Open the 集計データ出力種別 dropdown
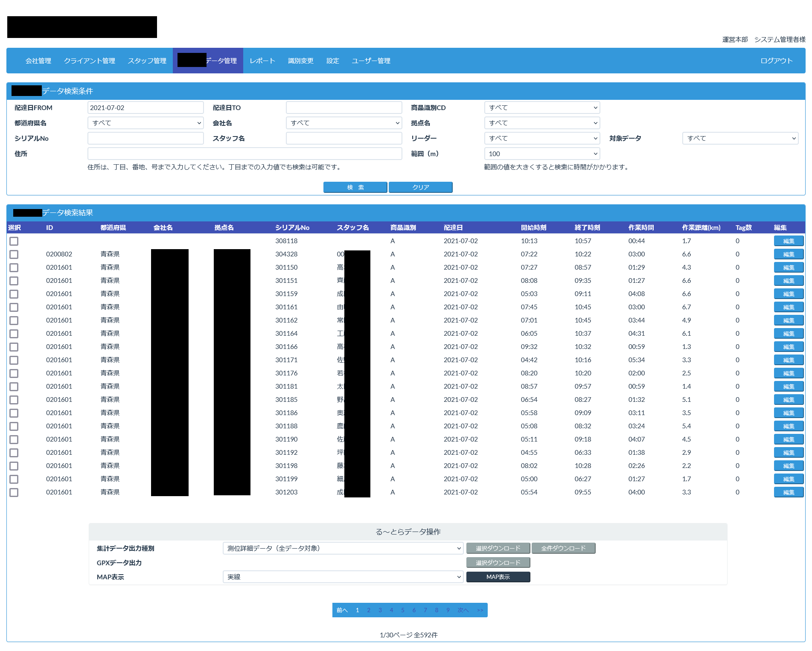Viewport: 812px width, 651px height. 343,548
